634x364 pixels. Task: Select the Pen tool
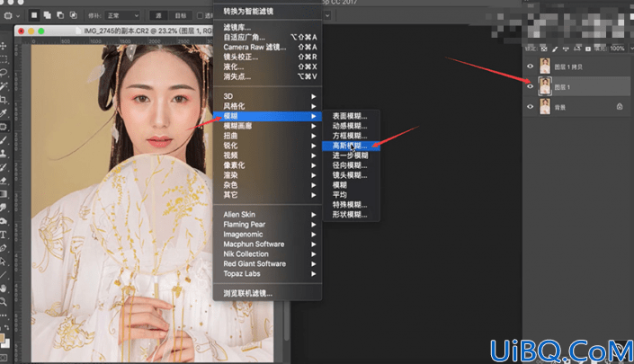pyautogui.click(x=4, y=248)
